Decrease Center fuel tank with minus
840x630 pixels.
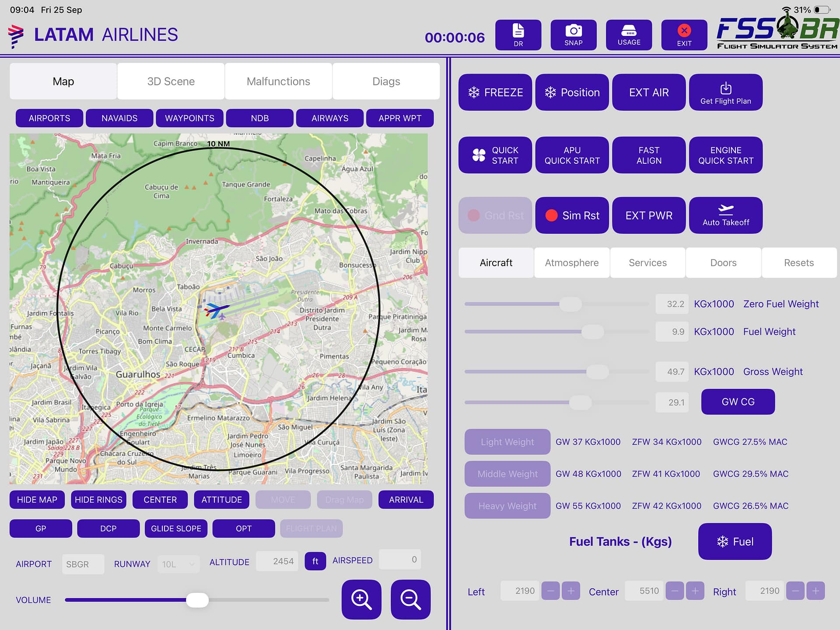click(675, 591)
